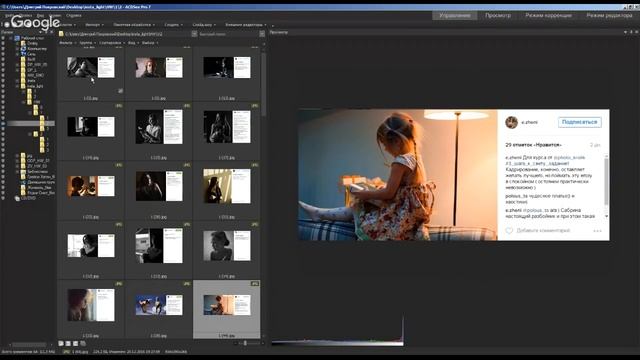Click thumbnail zoom slider handle
The height and width of the screenshot is (360, 640).
(x=245, y=343)
